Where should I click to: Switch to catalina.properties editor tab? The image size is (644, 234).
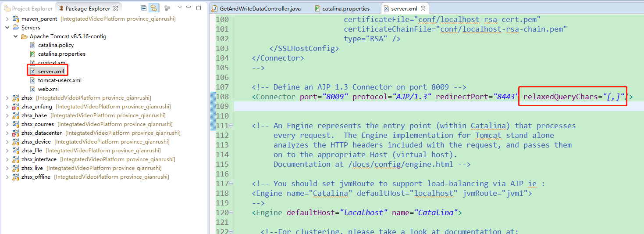pos(342,8)
